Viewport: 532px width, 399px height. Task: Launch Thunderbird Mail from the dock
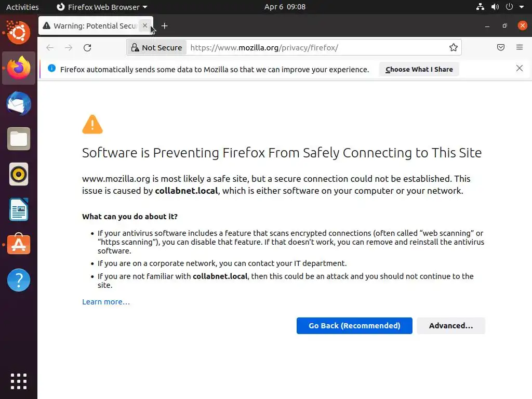tap(19, 104)
